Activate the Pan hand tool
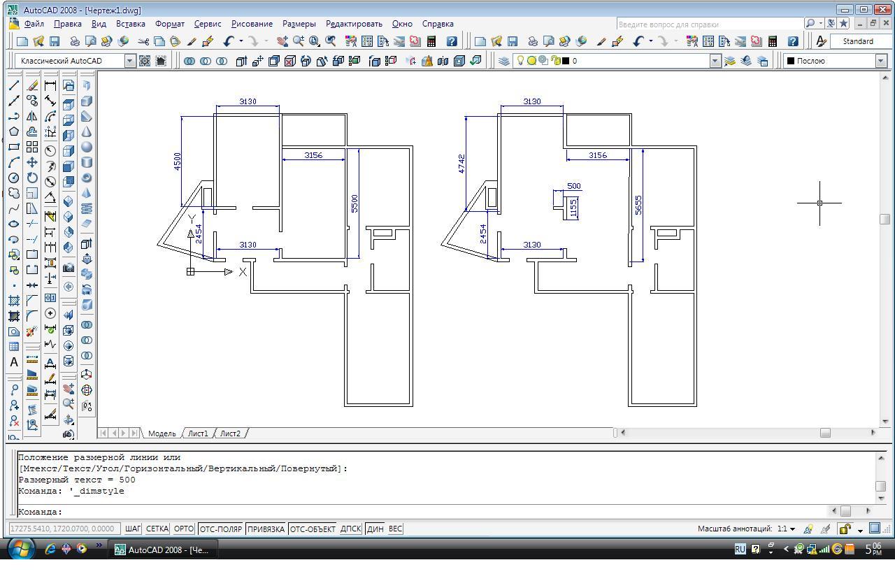 282,41
